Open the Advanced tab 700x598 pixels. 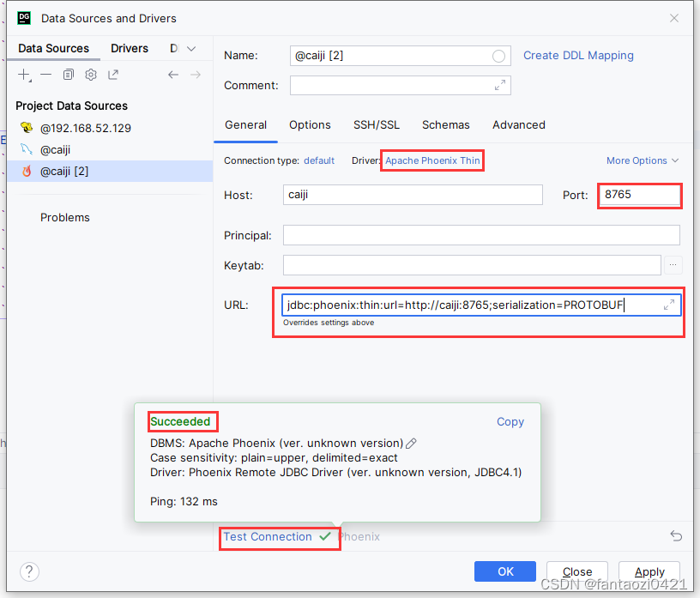[519, 125]
